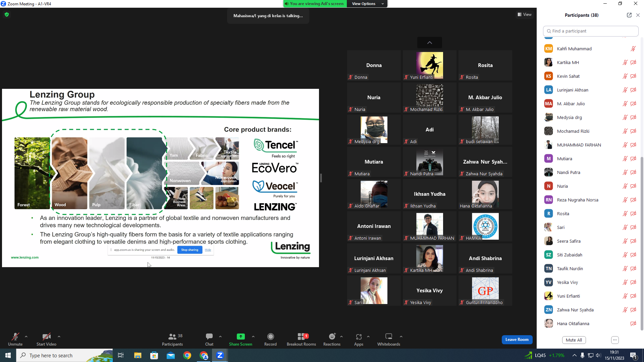
Task: Expand video settings arrow beside Start Video
Action: pyautogui.click(x=59, y=337)
